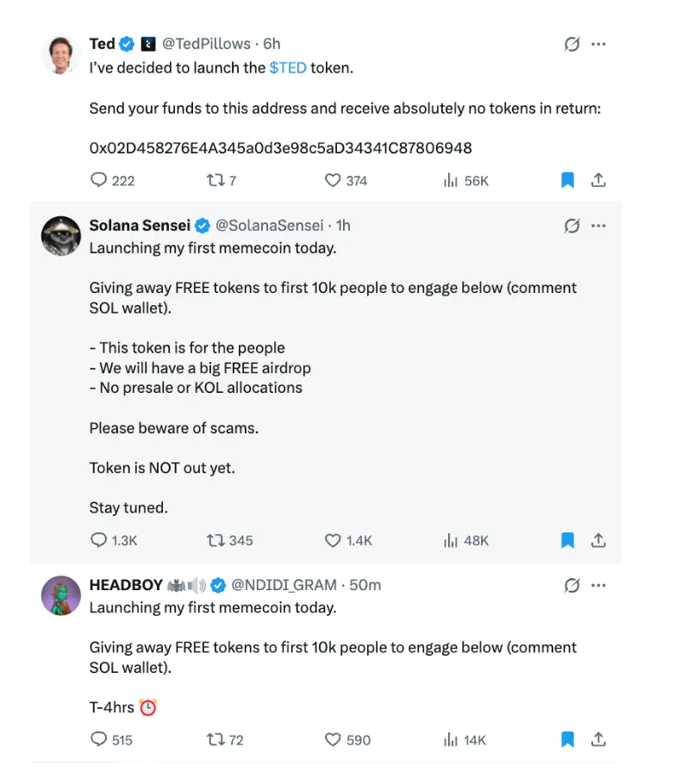Open the $TED cashtag link
674x784 pixels.
(287, 67)
